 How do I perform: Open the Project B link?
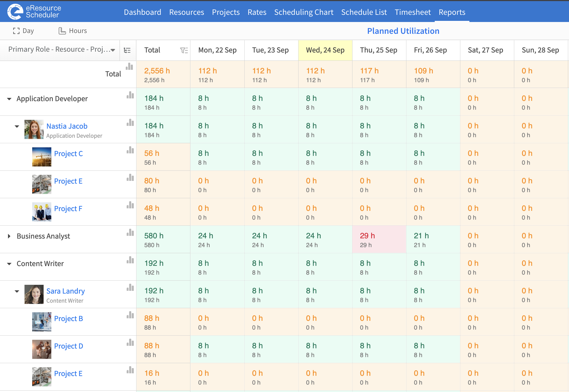69,318
